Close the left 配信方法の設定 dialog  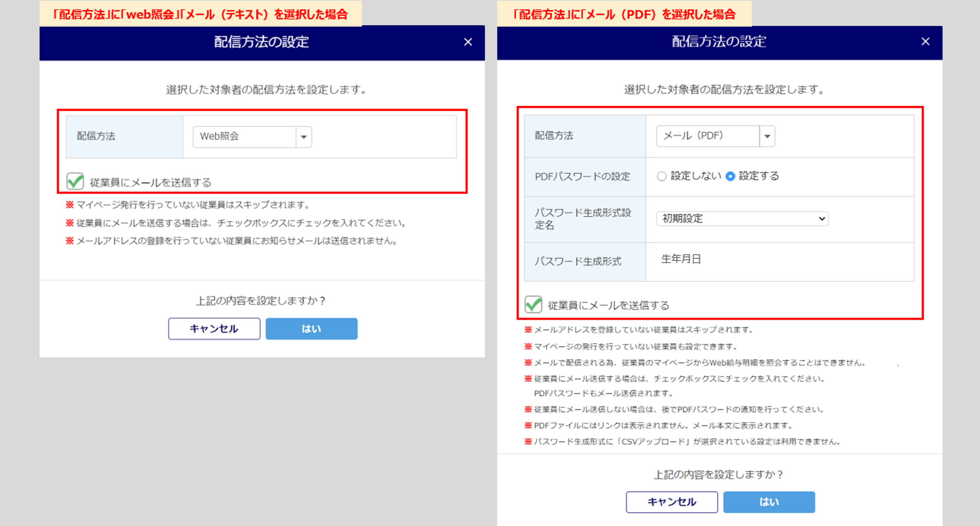(x=468, y=42)
